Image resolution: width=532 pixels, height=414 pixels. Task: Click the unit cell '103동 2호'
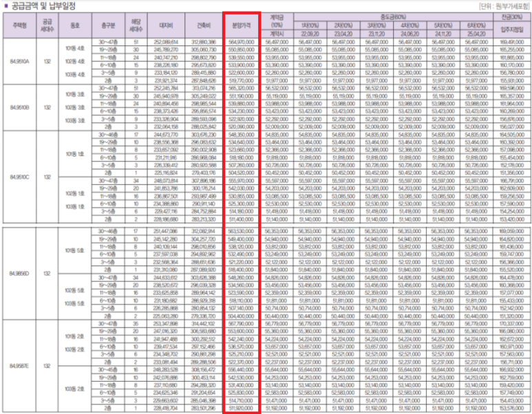point(74,389)
